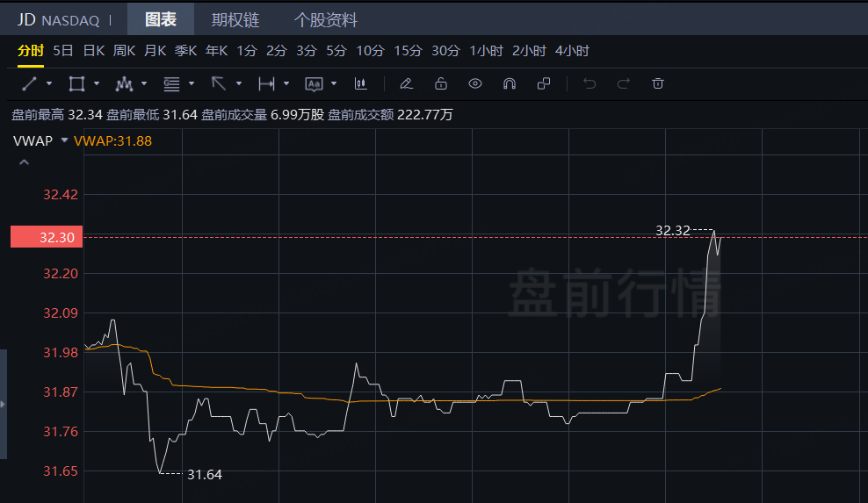
Task: Click the 31.64 low price marker
Action: point(205,475)
